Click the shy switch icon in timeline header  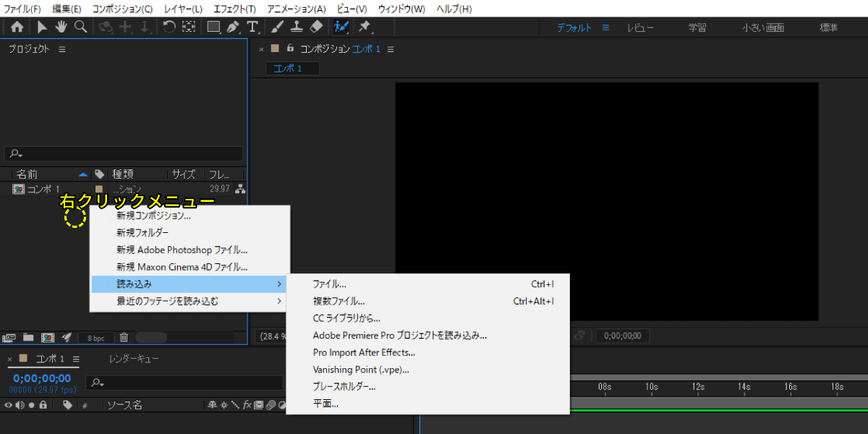(x=212, y=405)
